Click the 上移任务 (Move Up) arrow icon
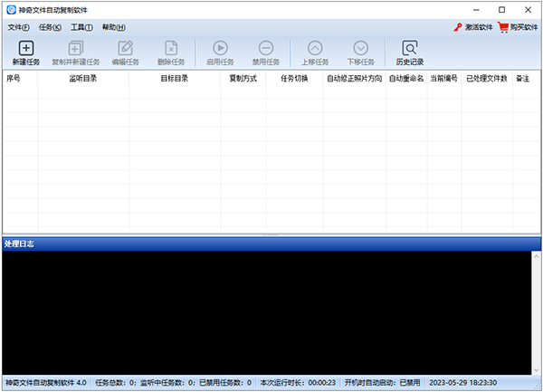Image resolution: width=543 pixels, height=392 pixels. pyautogui.click(x=315, y=48)
